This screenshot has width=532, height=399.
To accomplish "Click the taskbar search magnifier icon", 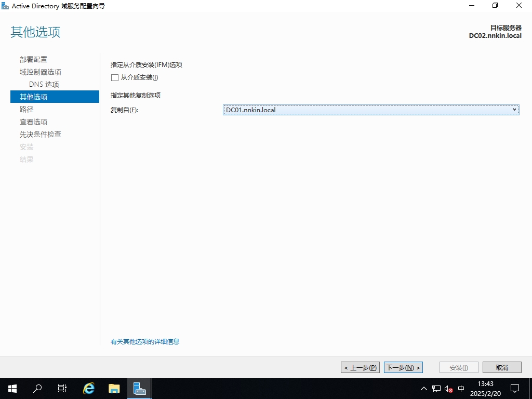I will (37, 388).
